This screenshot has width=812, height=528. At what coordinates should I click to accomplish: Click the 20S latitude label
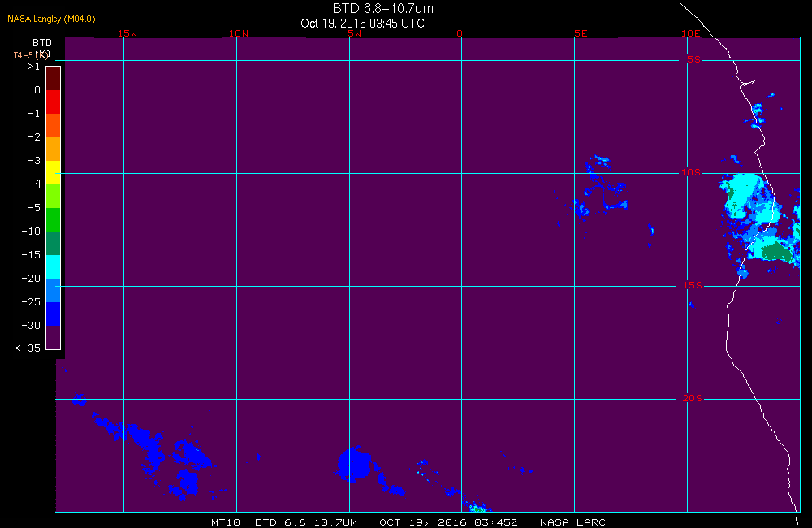pos(692,399)
